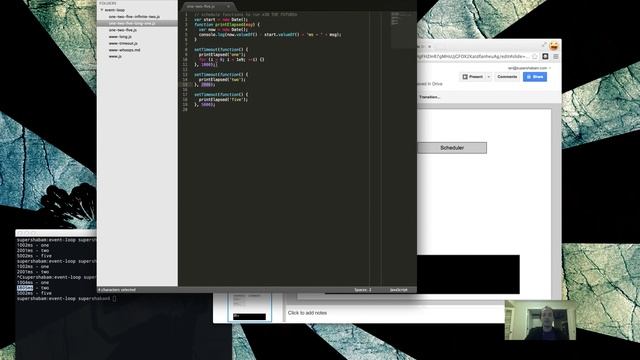Select the Scheduler box on the slide
Screen dimensions: 640x360
(x=452, y=148)
